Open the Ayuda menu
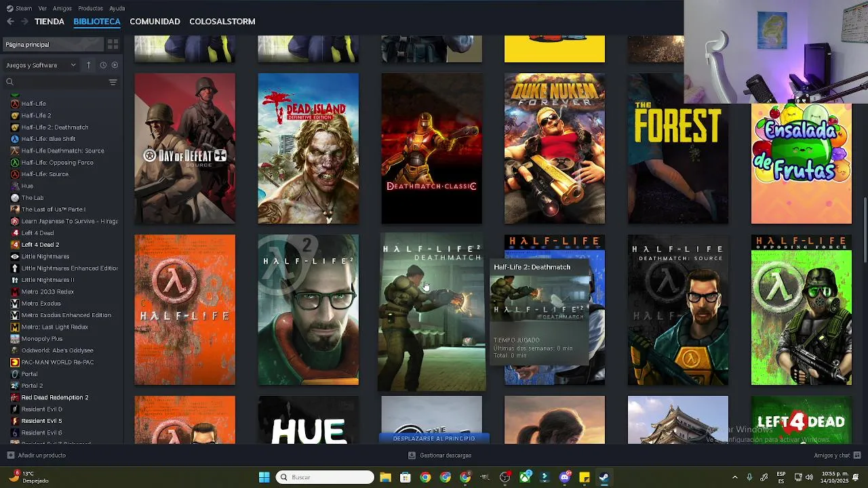Screen dimensions: 868x488 [117, 8]
